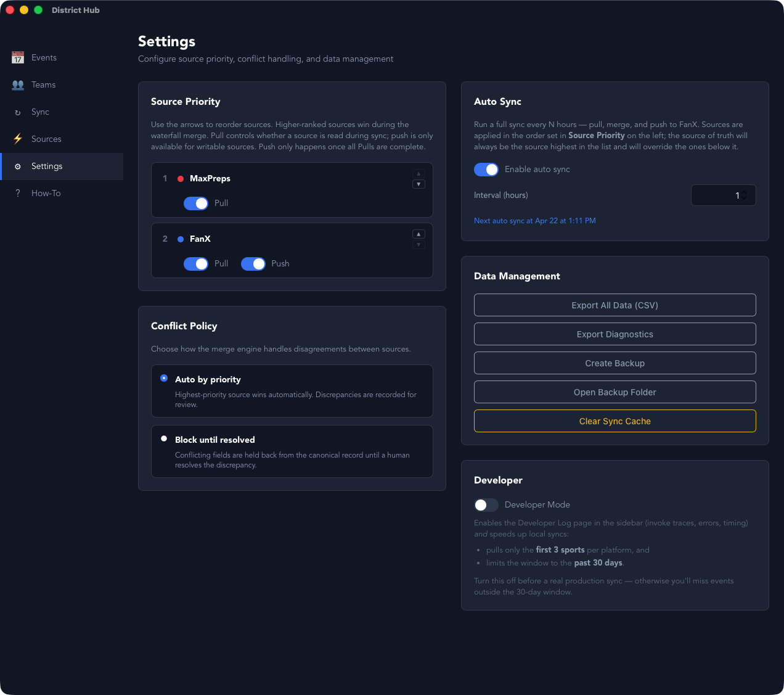
Task: Enable Developer Mode
Action: tap(486, 504)
